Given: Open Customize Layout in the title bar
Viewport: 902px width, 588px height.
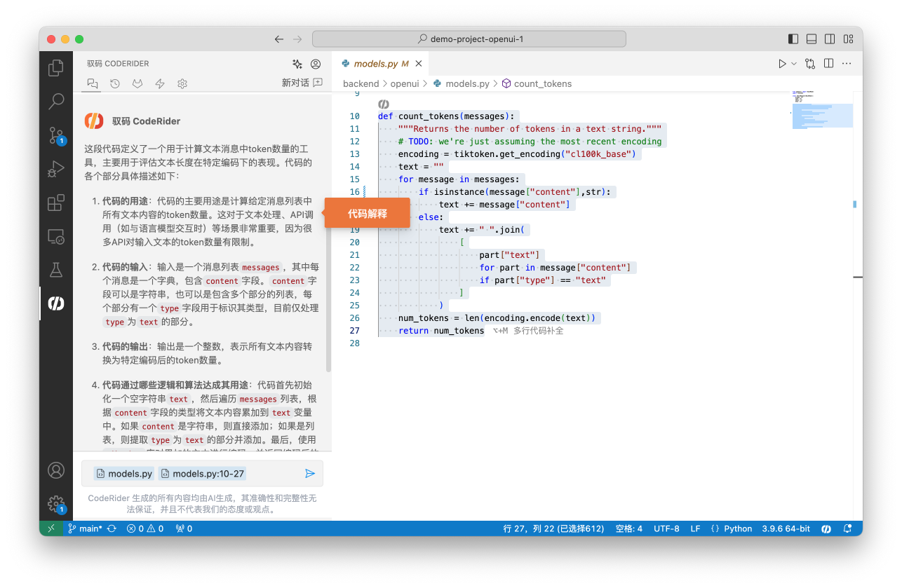Looking at the screenshot, I should click(848, 39).
